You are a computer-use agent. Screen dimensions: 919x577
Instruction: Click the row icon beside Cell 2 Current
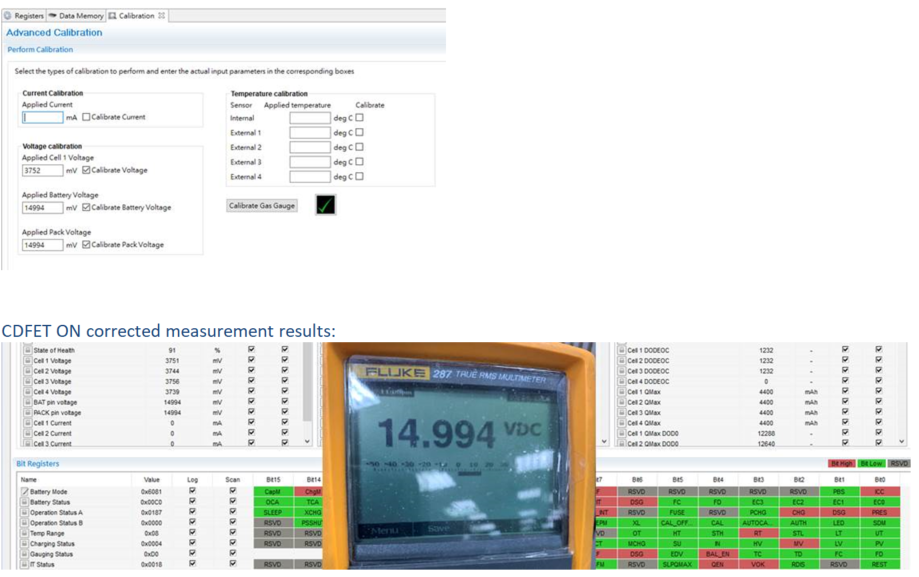tap(27, 433)
